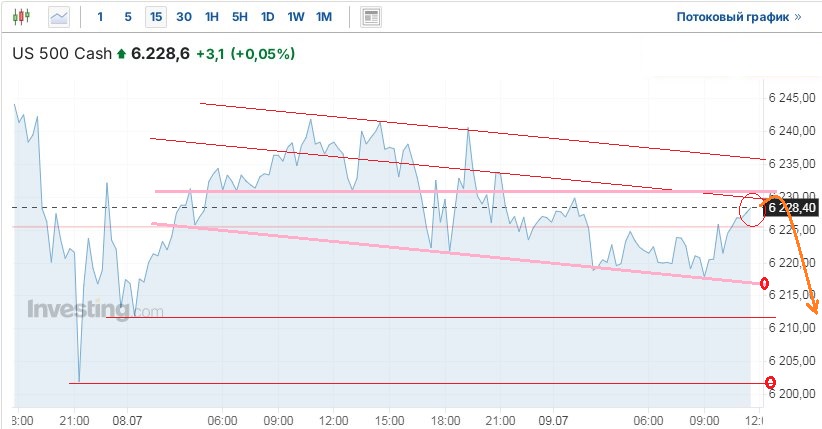Activate the 15 minute timeframe
This screenshot has height=429, width=822.
155,17
